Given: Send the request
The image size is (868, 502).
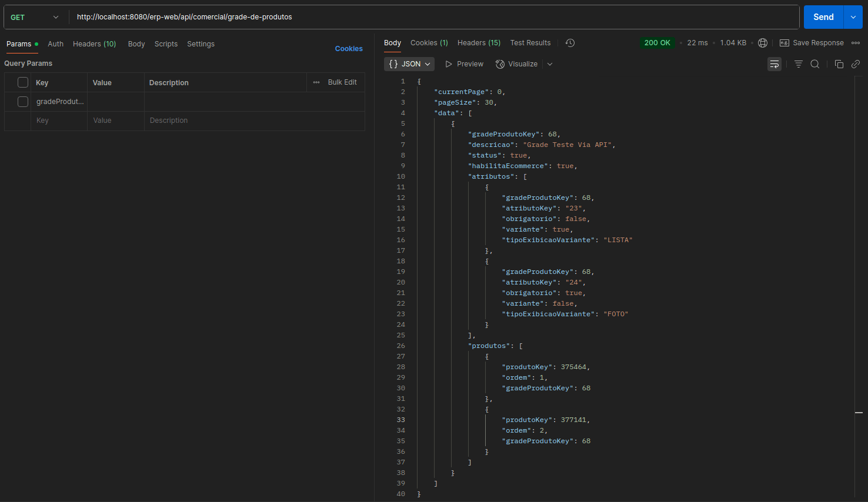Looking at the screenshot, I should click(823, 17).
